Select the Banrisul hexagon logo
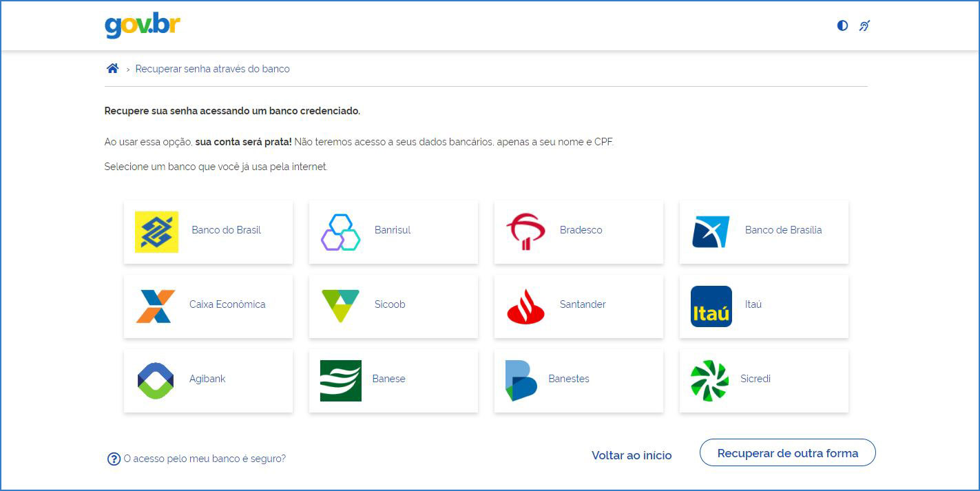 [x=340, y=231]
